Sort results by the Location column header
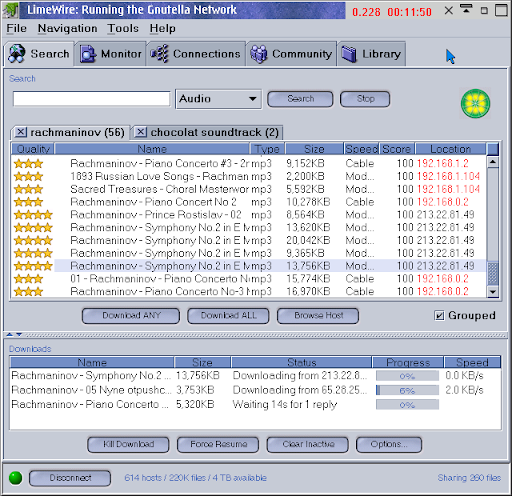This screenshot has width=512, height=496. coord(450,149)
